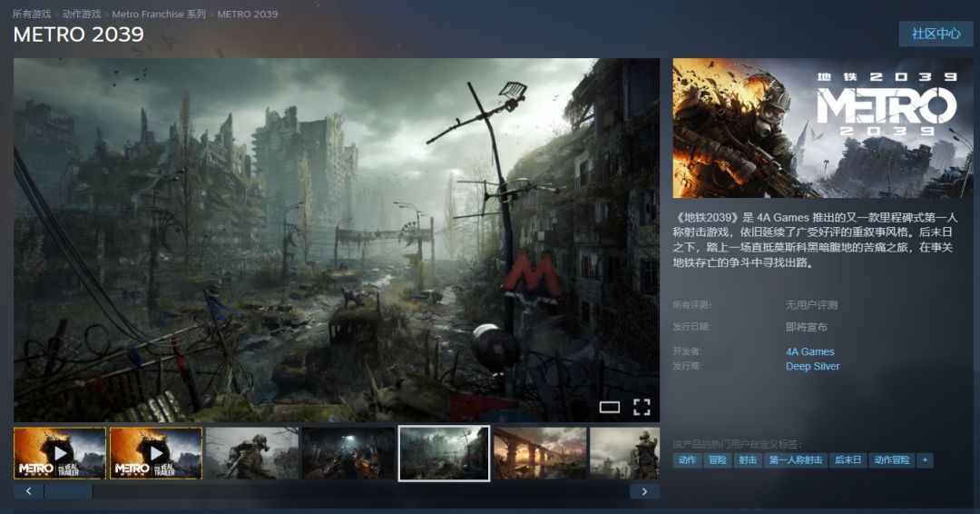The width and height of the screenshot is (980, 514).
Task: Select the dark tunnel screenshot thumbnail
Action: click(x=348, y=453)
